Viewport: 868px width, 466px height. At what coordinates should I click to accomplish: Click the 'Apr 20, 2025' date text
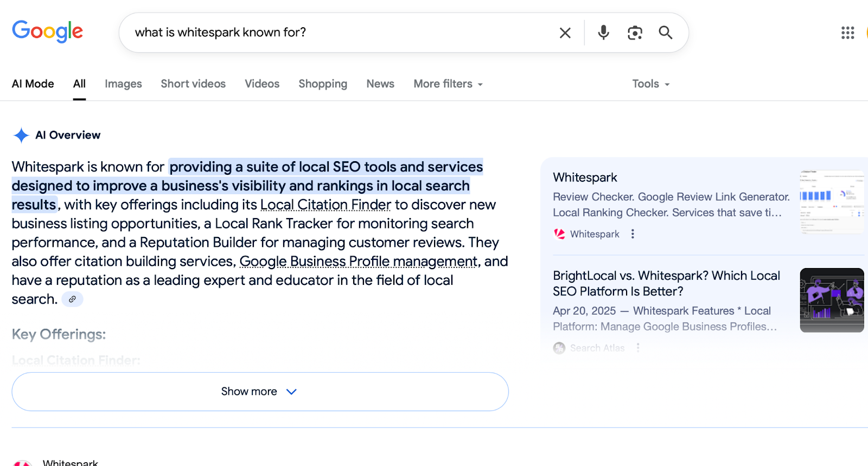[x=584, y=311]
